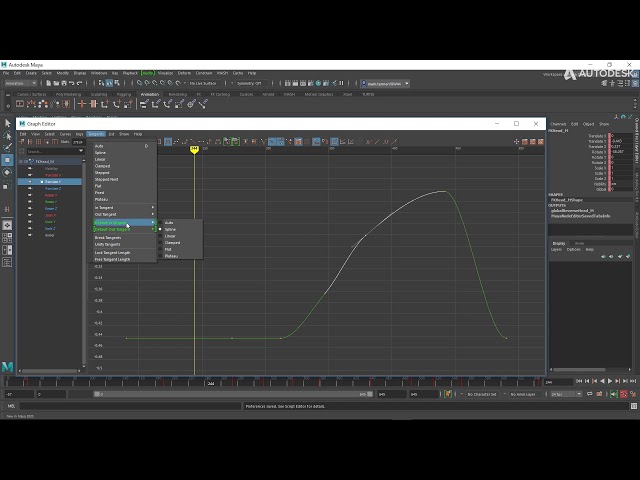Viewport: 640px width, 480px height.
Task: Toggle loop playback mode icon
Action: 590,394
